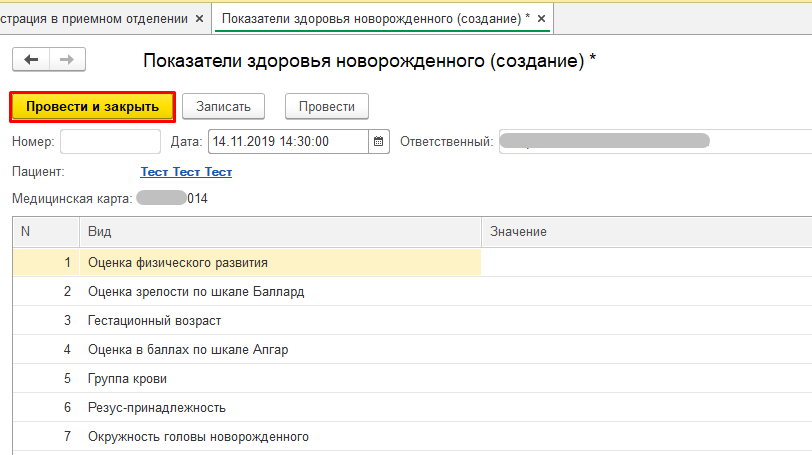Open the calendar date picker icon

click(x=379, y=142)
